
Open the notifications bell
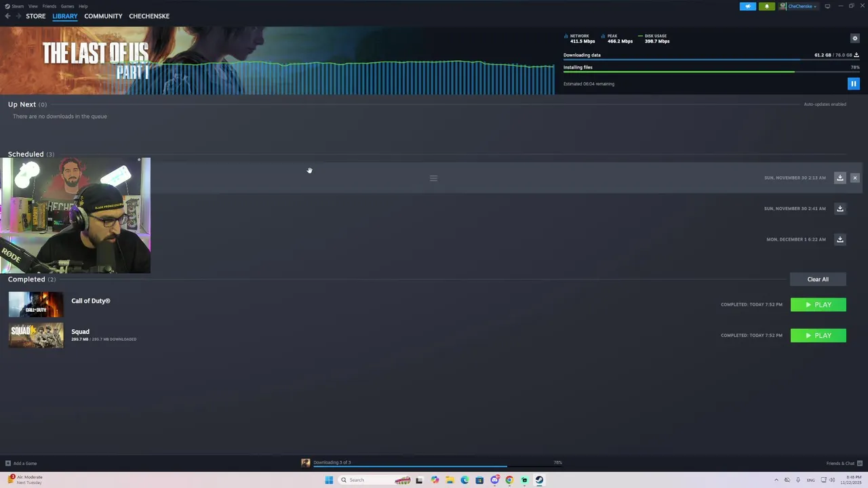[x=767, y=6]
